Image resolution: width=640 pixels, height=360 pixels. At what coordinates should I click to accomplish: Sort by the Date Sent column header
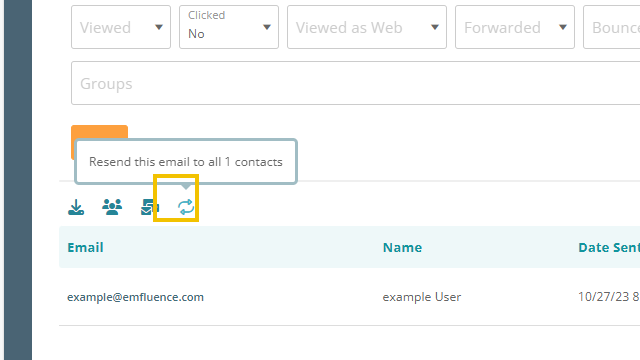pos(609,247)
